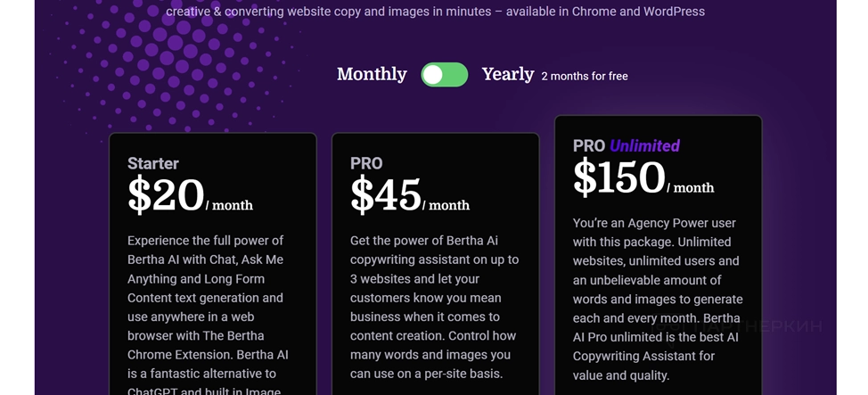Click "/ month" beside the $20 price
The height and width of the screenshot is (395, 868).
click(x=230, y=205)
